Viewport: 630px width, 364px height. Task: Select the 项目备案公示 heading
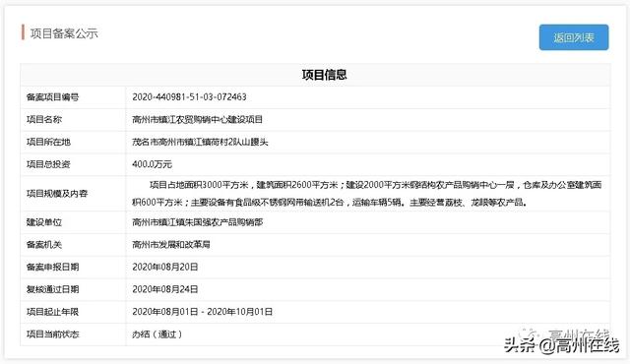pyautogui.click(x=64, y=33)
